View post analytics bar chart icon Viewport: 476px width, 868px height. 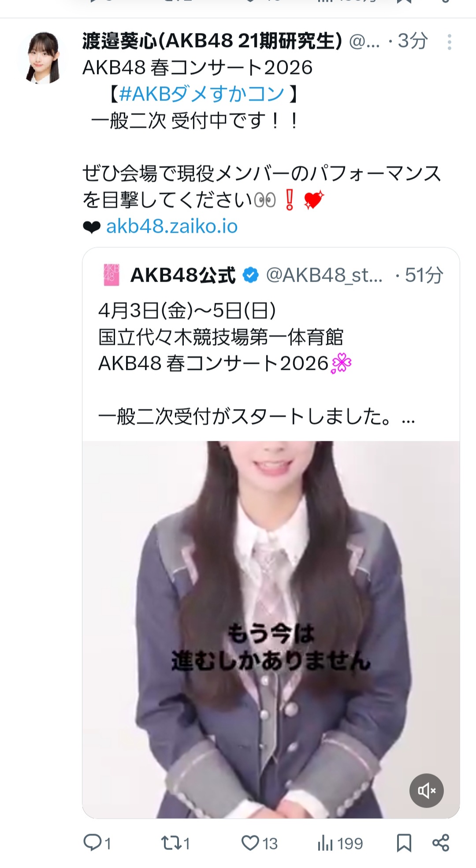coord(325,843)
